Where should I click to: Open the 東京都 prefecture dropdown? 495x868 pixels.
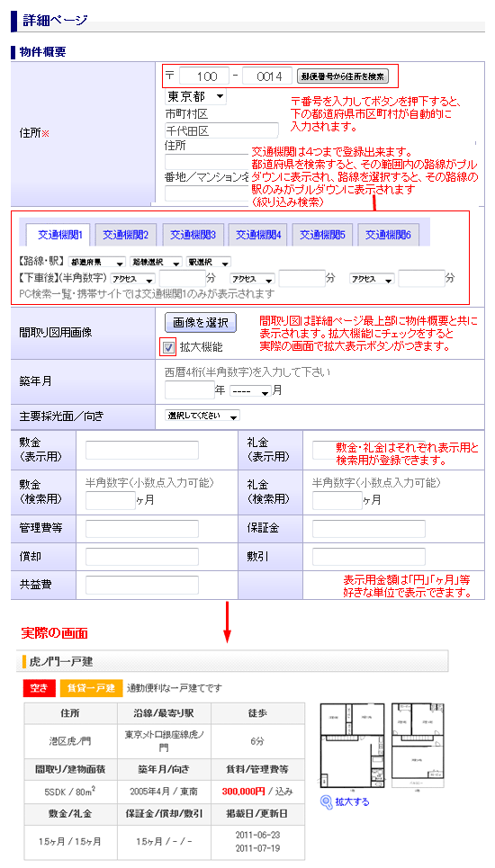click(195, 97)
